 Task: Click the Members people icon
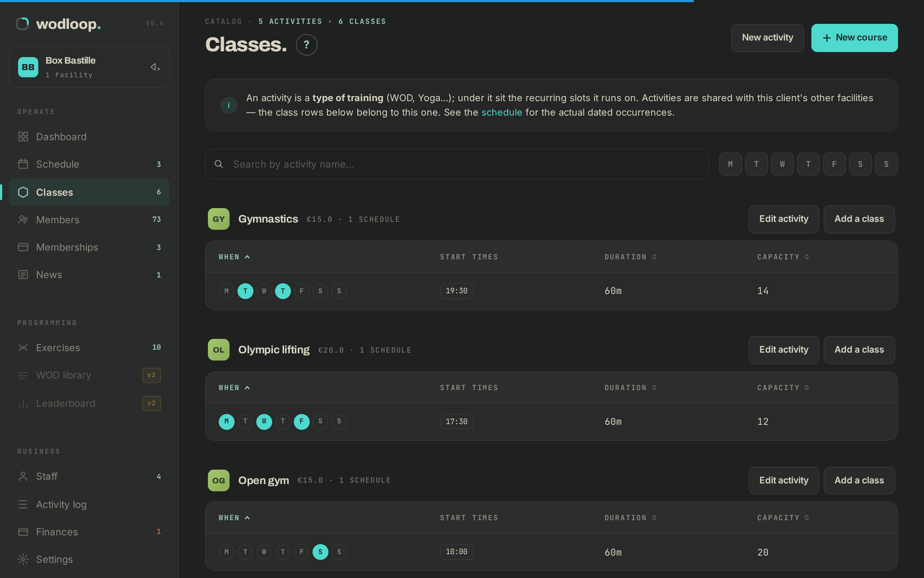tap(23, 220)
